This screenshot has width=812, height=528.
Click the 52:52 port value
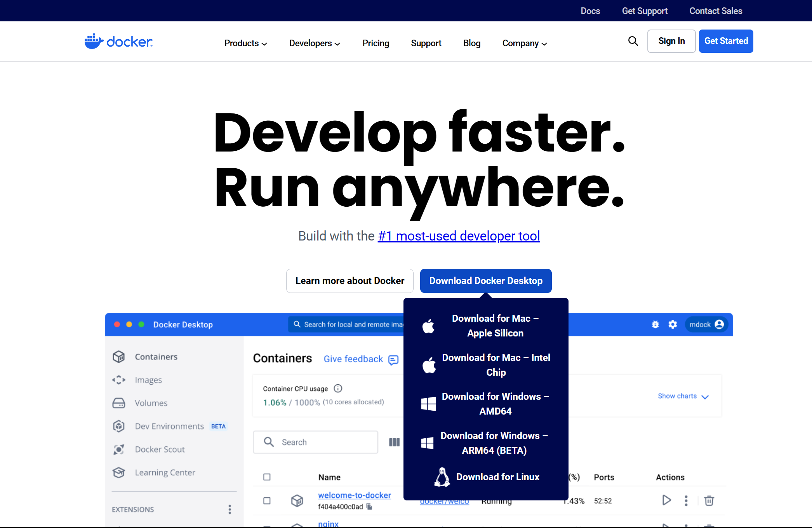point(603,501)
